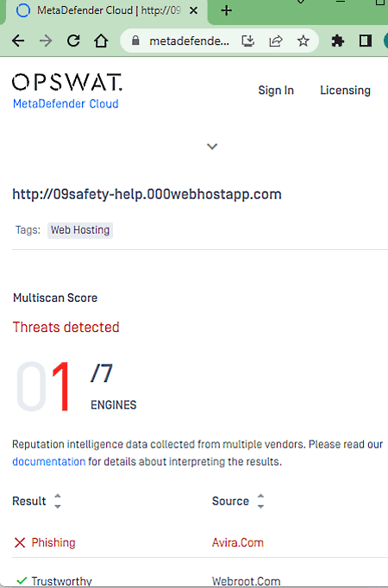Click the Web Hosting tag
This screenshot has height=588, width=388.
click(x=80, y=230)
